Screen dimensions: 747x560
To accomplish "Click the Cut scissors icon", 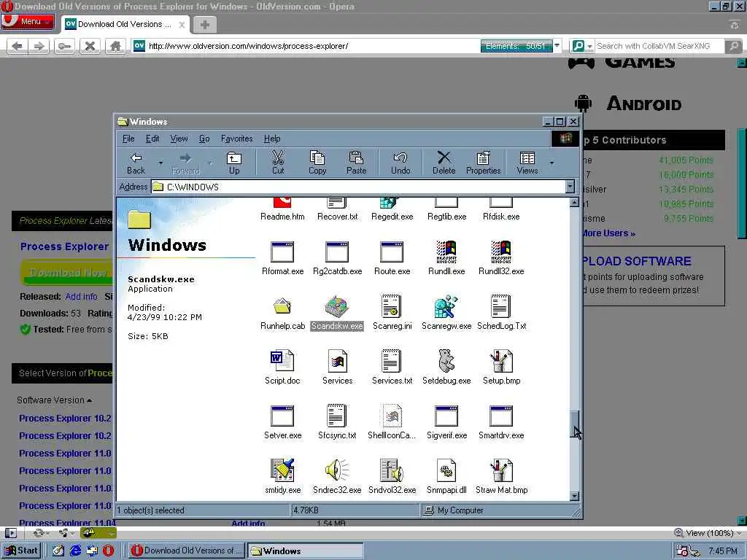I will pyautogui.click(x=278, y=163).
